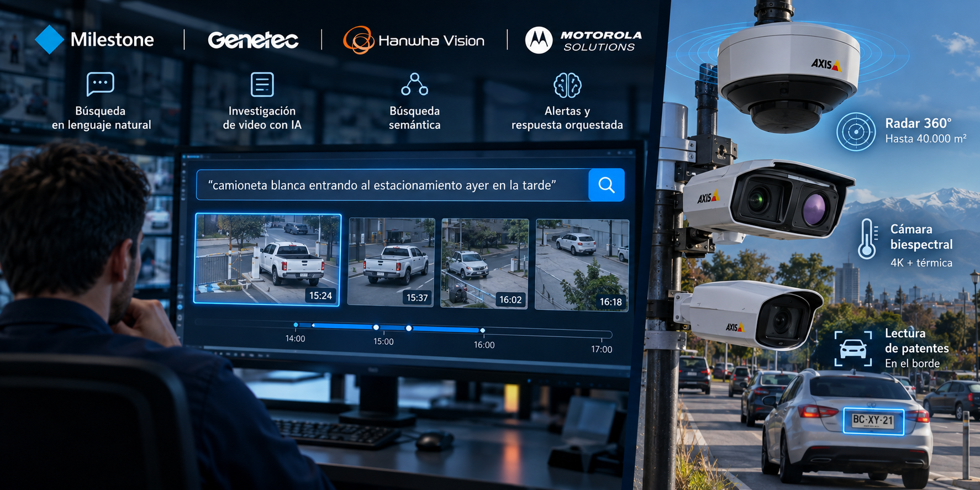The height and width of the screenshot is (490, 980).
Task: Click the Genetec logo
Action: (253, 40)
